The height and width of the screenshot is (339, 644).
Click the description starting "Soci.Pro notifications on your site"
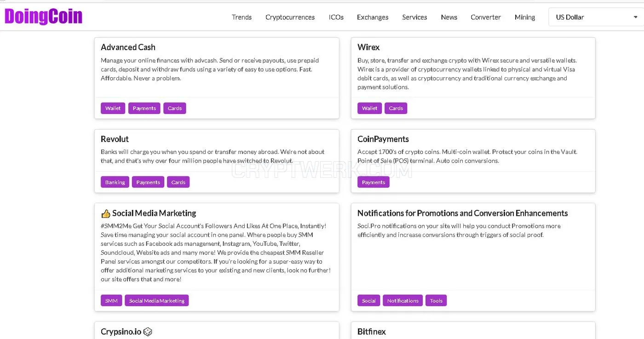pos(459,230)
